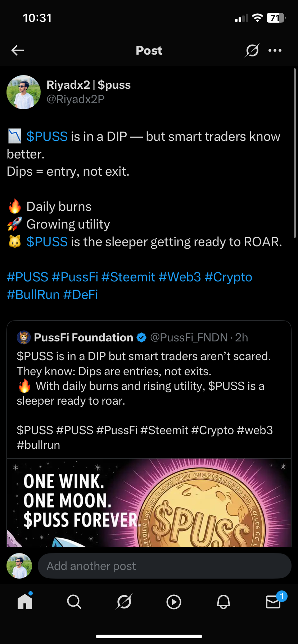Tap the back arrow
This screenshot has width=298, height=644.
pyautogui.click(x=17, y=50)
